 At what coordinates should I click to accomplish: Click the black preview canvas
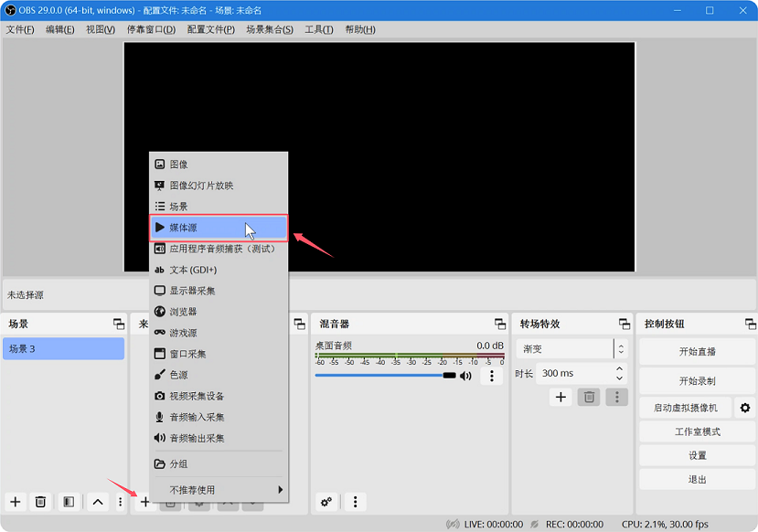[x=379, y=157]
